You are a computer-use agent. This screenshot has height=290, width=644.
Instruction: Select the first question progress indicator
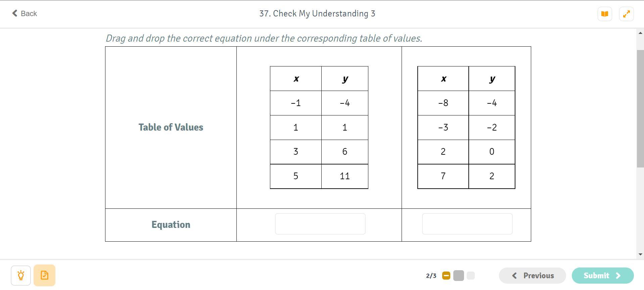pos(446,276)
